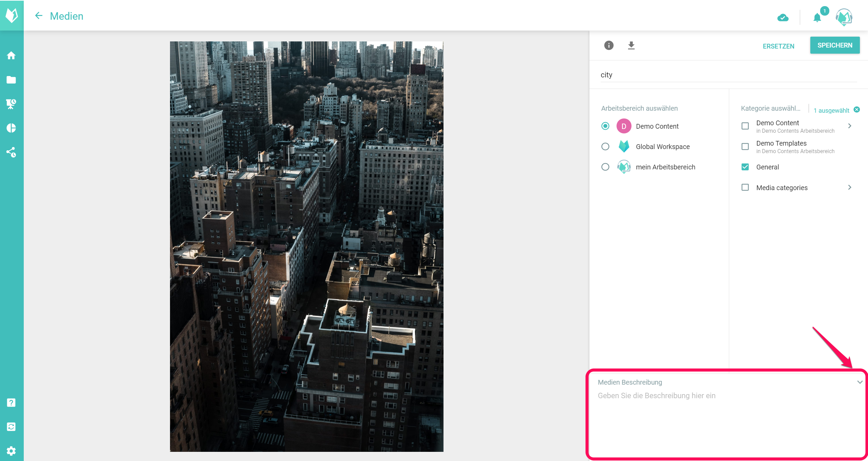
Task: Collapse Medien Beschreibung panel chevron
Action: tap(860, 382)
